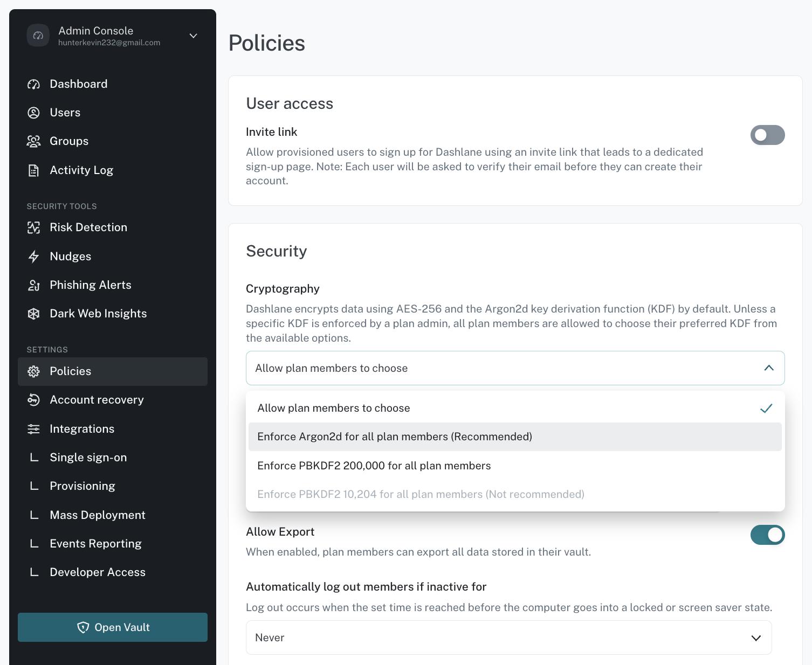Click the Integrations sliders icon
The height and width of the screenshot is (665, 812).
point(33,429)
